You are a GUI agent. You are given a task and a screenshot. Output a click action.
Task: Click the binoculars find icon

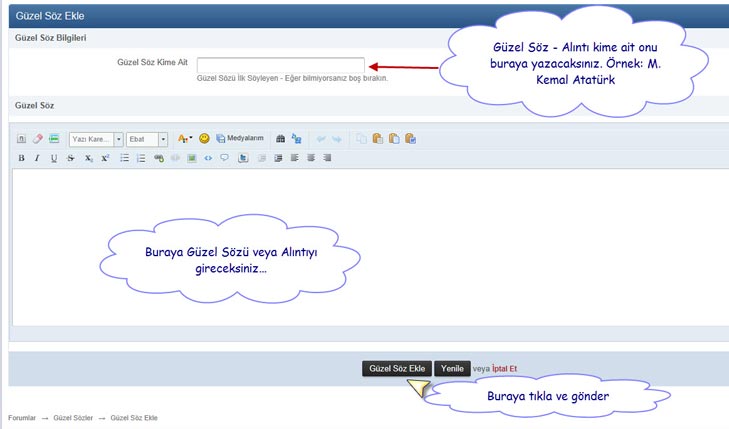280,139
